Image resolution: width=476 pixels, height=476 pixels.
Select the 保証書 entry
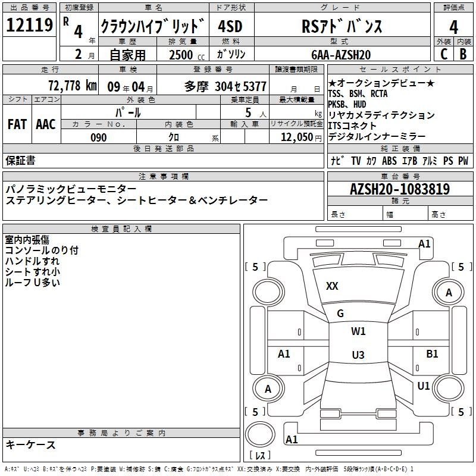pyautogui.click(x=20, y=160)
